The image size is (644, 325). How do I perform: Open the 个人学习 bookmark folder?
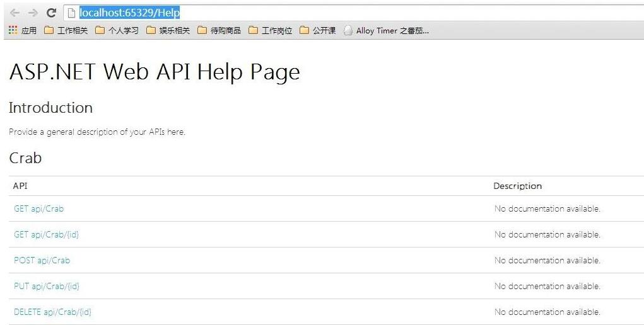point(117,31)
